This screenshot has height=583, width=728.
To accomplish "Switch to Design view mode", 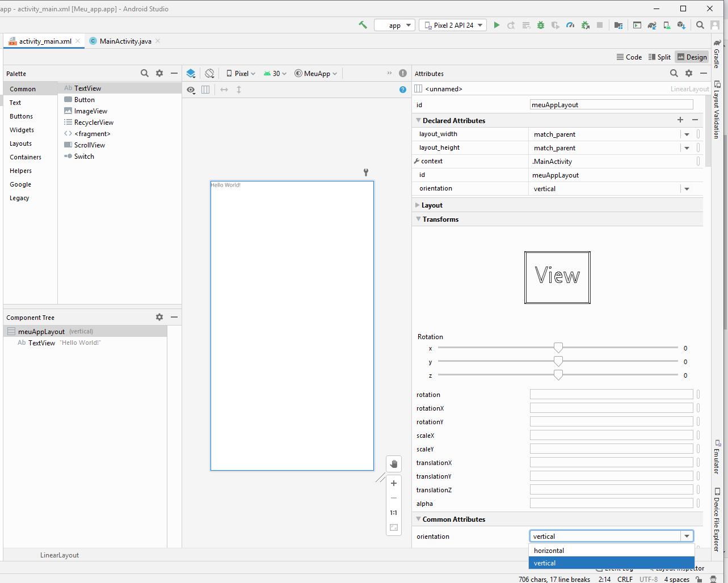I will tap(692, 57).
